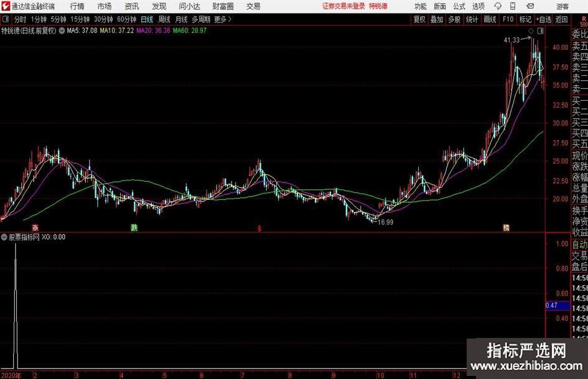Click the 画线 drawing button
588x379 pixels.
coord(490,19)
